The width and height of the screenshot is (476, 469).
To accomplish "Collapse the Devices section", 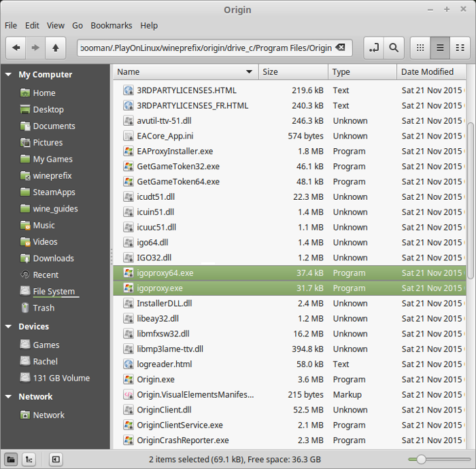I will 8,327.
